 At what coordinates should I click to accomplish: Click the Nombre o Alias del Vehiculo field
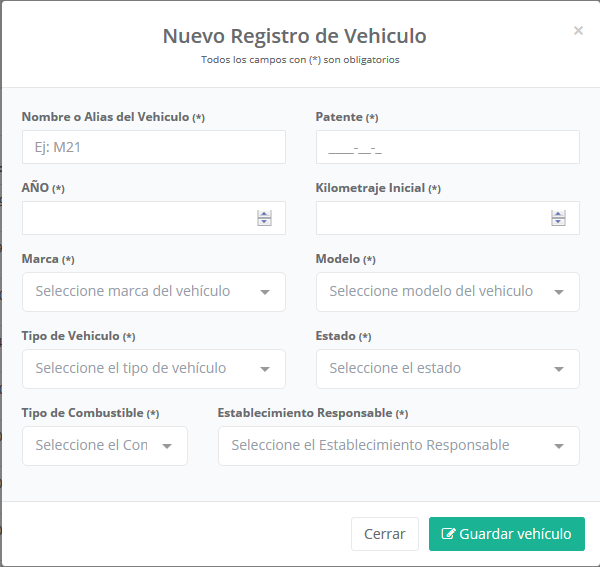pos(153,147)
